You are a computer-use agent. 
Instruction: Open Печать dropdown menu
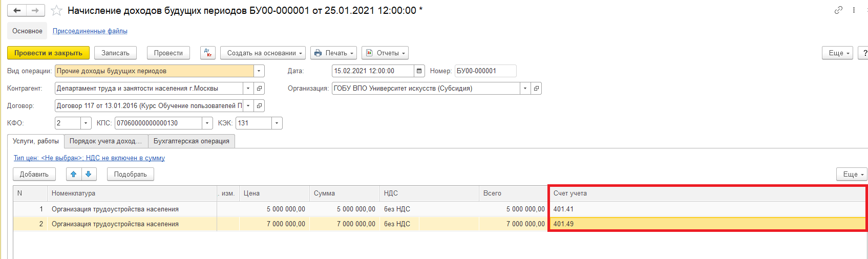334,53
